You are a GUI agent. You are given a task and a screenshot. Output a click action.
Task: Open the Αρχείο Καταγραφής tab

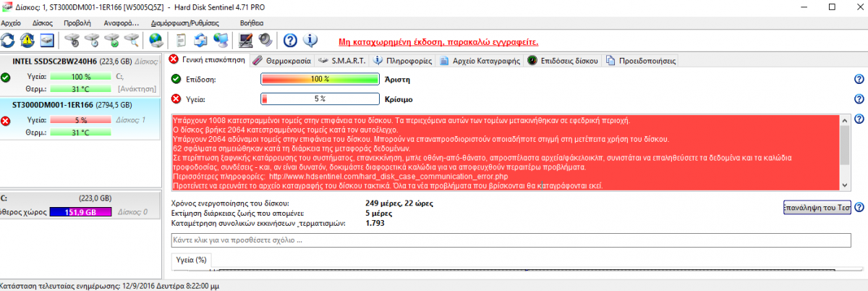480,61
